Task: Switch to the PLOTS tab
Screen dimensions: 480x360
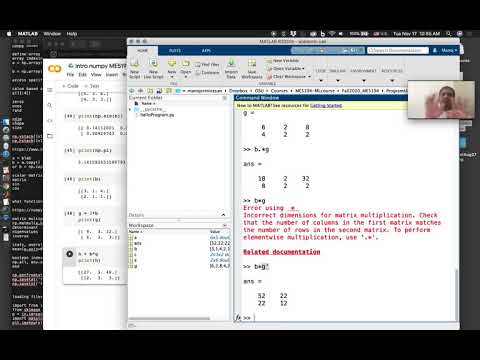Action: pos(175,50)
